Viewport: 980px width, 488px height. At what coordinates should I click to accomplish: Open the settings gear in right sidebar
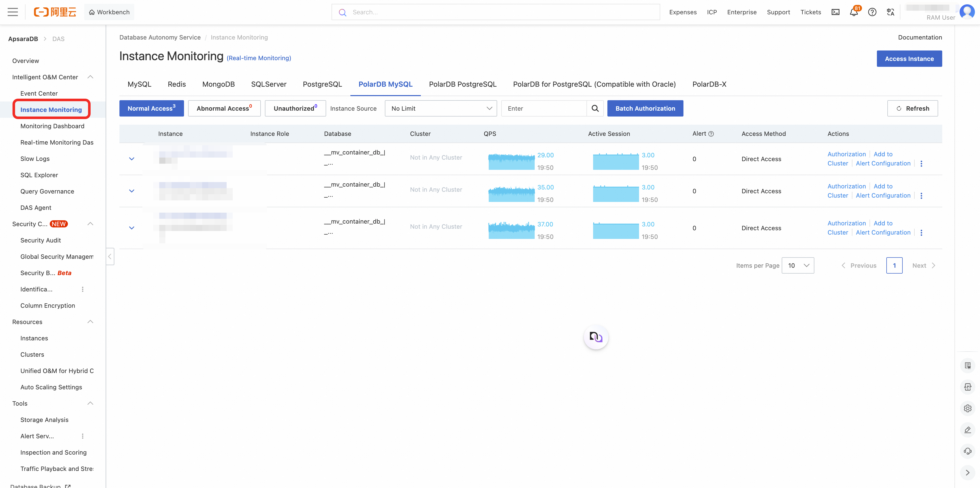click(968, 408)
